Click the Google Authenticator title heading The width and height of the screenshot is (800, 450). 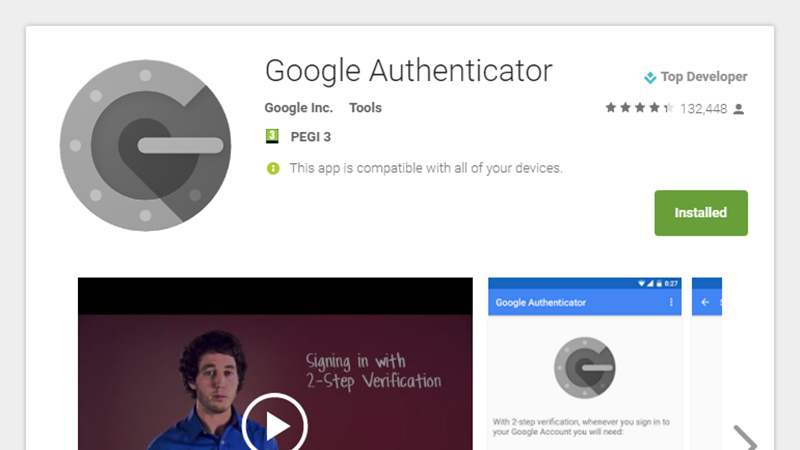(x=408, y=71)
